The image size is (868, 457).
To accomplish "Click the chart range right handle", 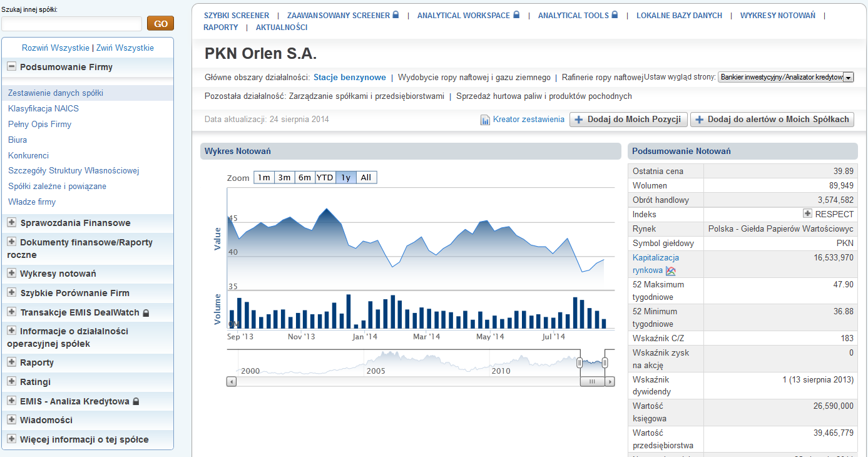I will [605, 362].
